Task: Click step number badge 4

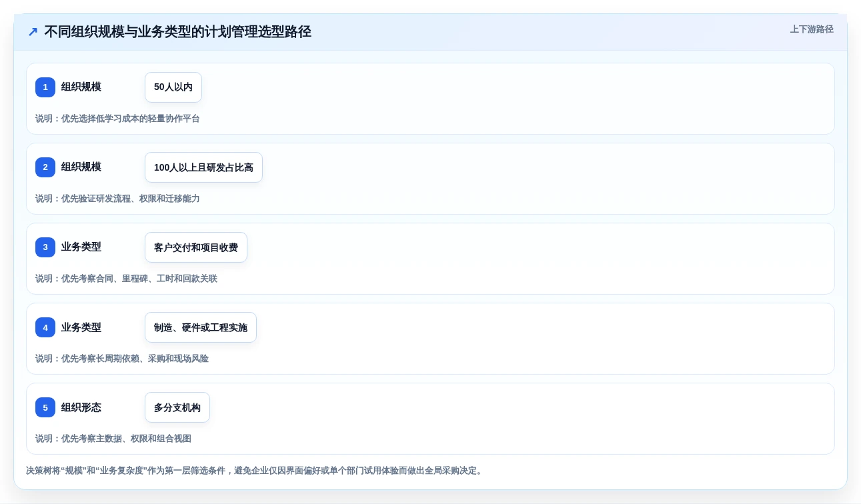Action: [x=45, y=327]
